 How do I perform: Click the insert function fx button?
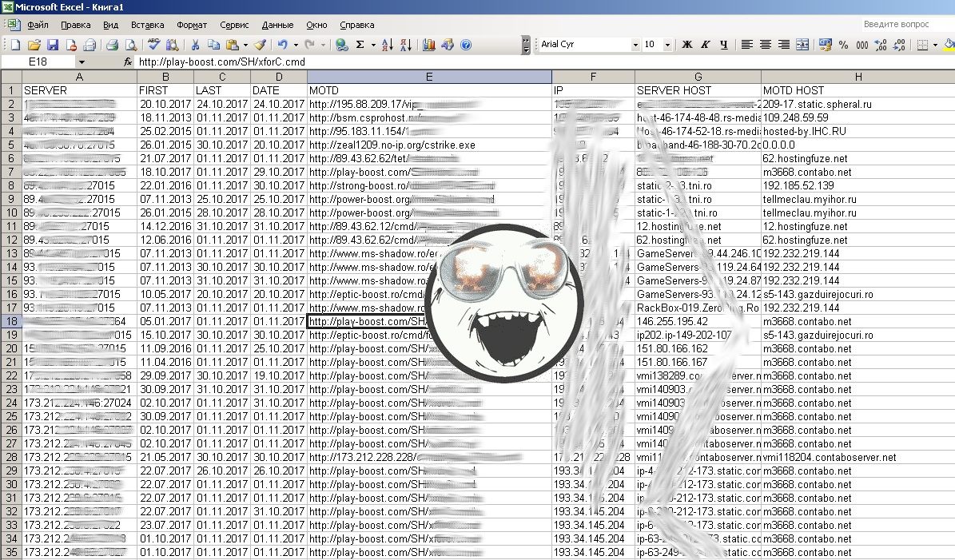click(128, 62)
